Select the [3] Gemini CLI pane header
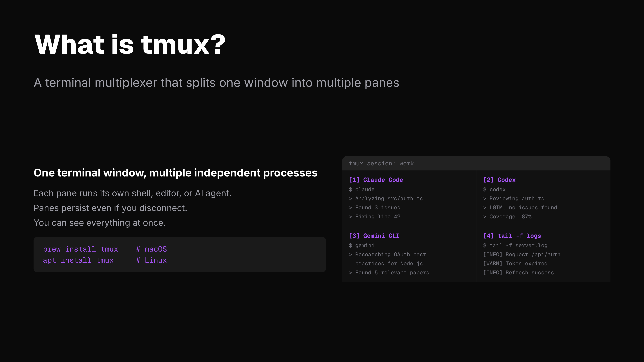Image resolution: width=644 pixels, height=362 pixels. coord(374,236)
